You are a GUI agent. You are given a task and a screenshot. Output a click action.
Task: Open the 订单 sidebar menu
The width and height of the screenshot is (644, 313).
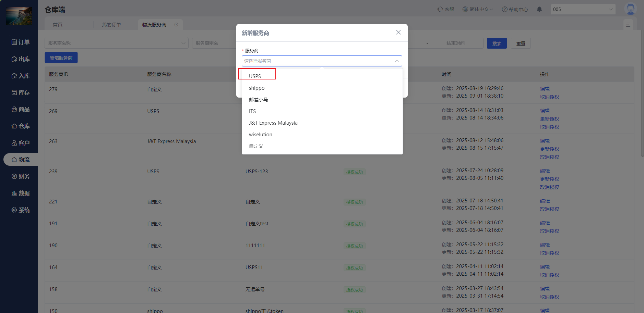coord(21,42)
